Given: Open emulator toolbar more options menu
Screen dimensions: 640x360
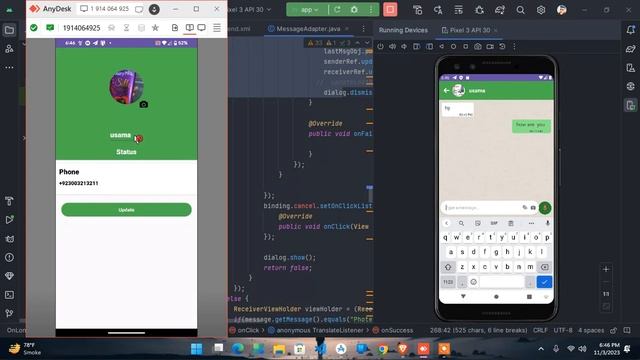Looking at the screenshot, I should click(514, 47).
